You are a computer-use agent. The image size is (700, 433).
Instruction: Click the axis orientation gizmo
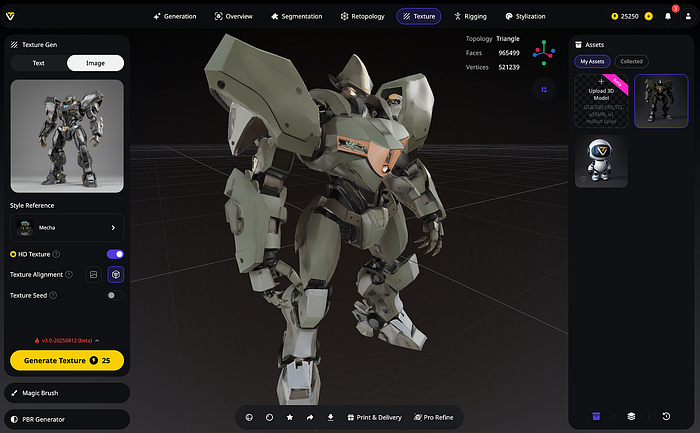point(544,51)
